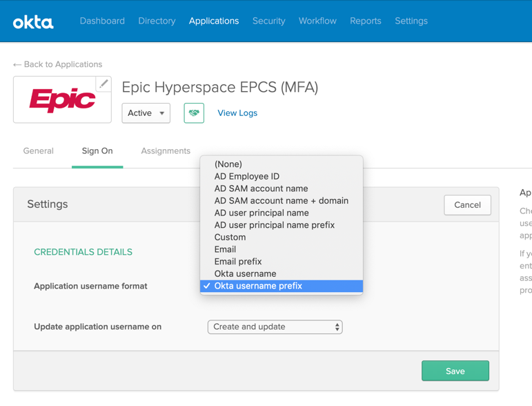Open the Active status dropdown

146,113
